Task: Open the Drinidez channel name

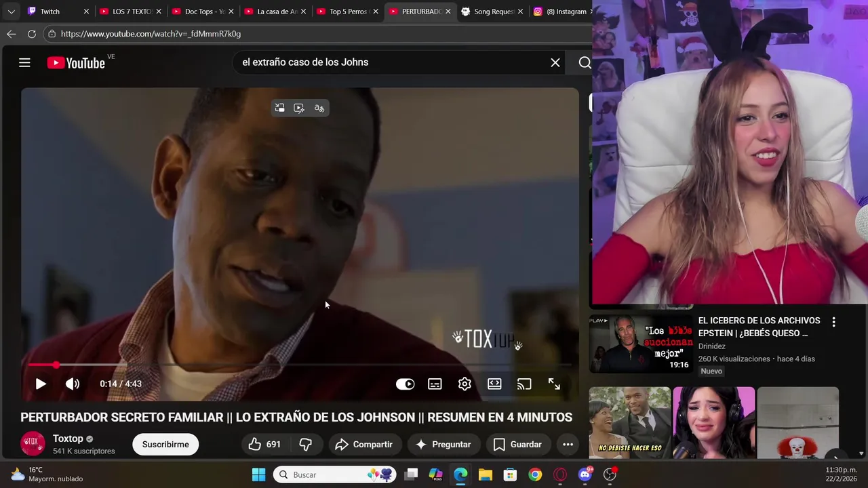Action: (711, 346)
